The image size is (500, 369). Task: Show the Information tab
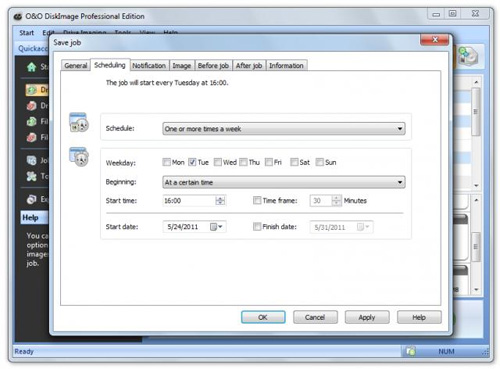(286, 65)
